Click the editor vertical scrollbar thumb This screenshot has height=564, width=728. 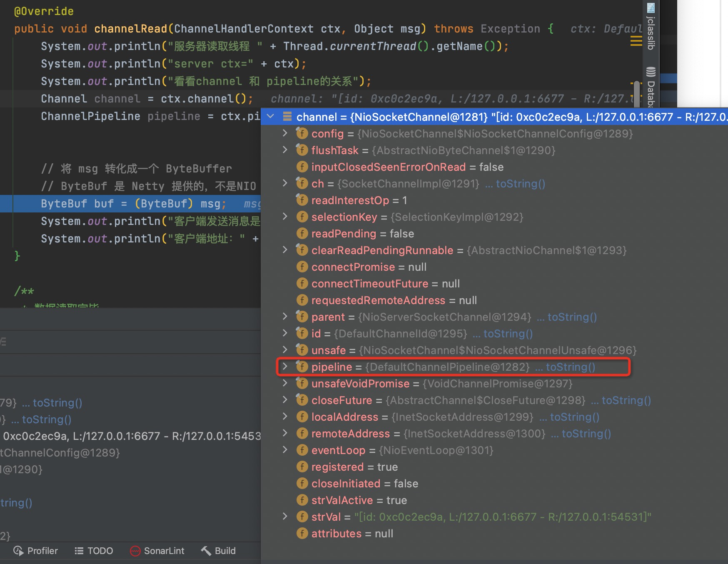tap(636, 94)
